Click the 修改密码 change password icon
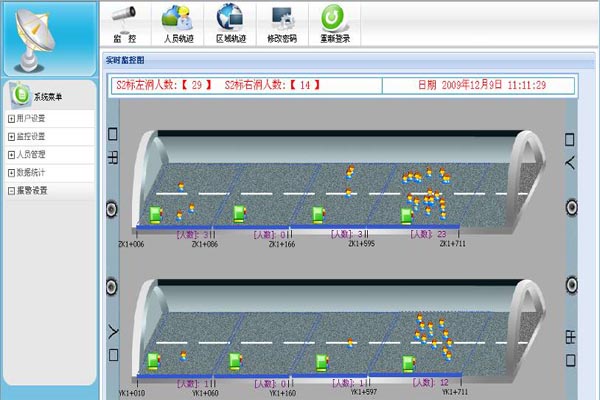 pos(282,18)
